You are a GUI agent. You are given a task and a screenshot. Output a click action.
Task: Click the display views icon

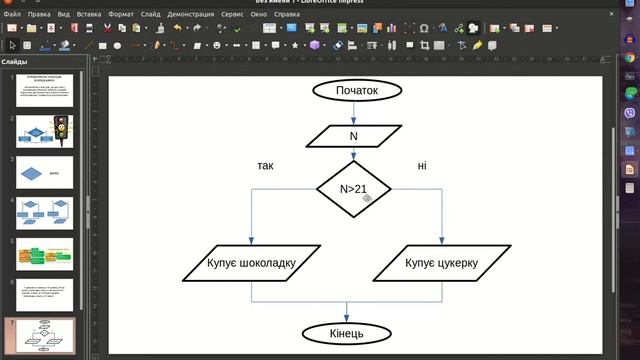tap(269, 28)
